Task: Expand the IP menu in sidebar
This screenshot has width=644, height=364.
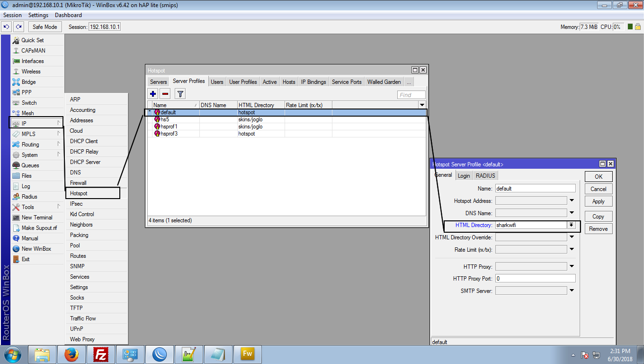Action: (x=37, y=124)
